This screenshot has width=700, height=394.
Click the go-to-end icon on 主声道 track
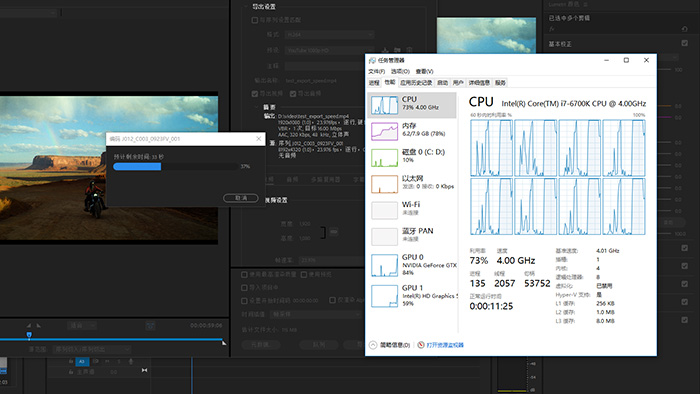144,370
